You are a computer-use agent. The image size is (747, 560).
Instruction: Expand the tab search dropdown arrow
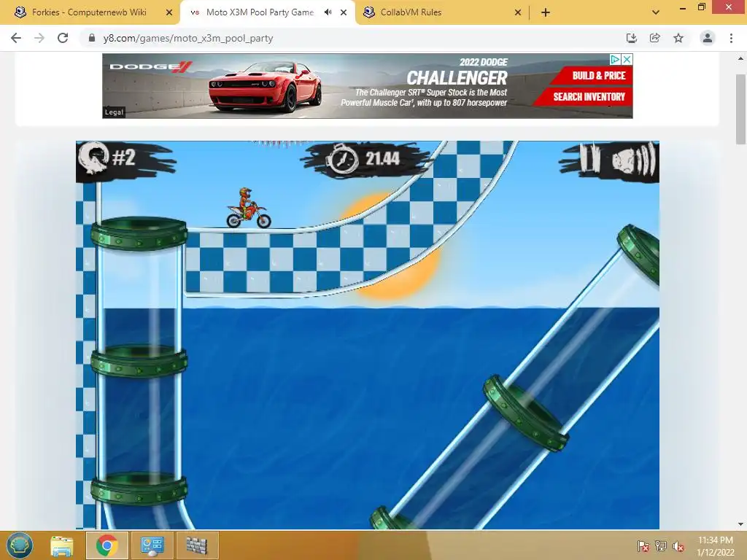pos(656,12)
